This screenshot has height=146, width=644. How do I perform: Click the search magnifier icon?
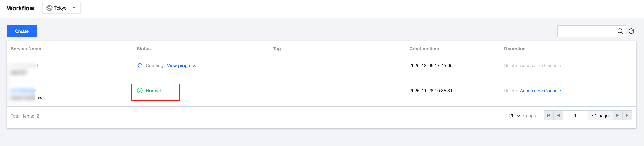click(x=620, y=31)
